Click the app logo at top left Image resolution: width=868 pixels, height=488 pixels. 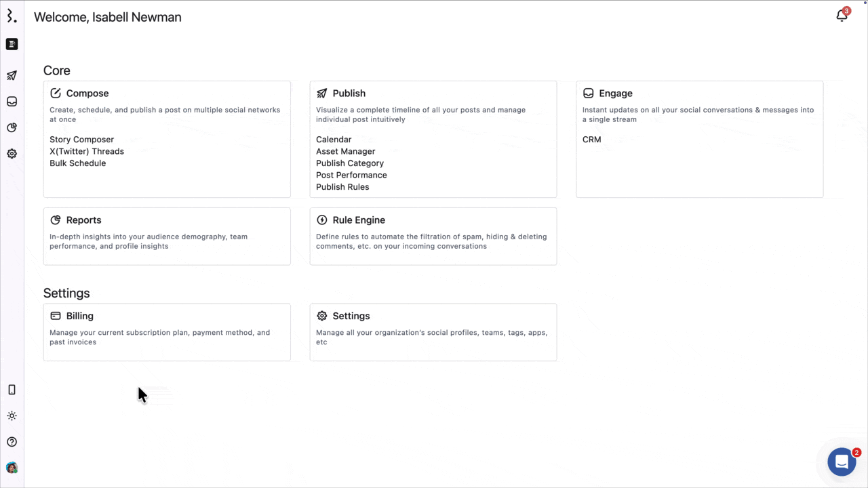click(x=12, y=16)
